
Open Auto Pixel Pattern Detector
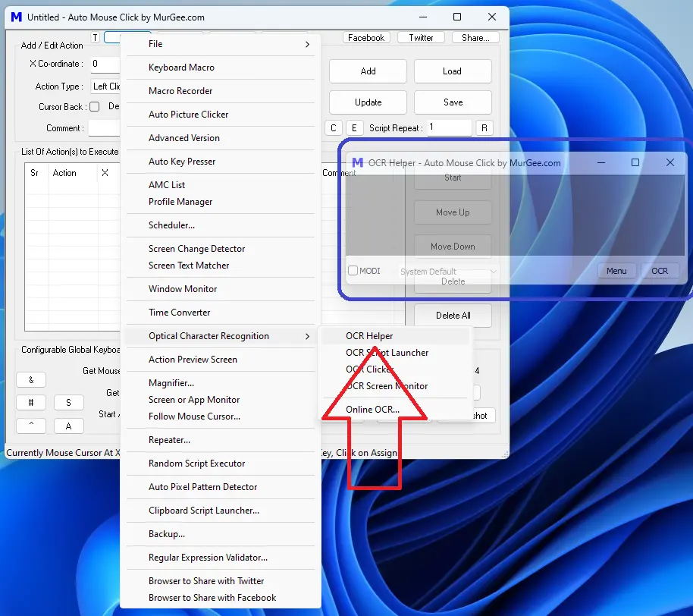click(221, 487)
